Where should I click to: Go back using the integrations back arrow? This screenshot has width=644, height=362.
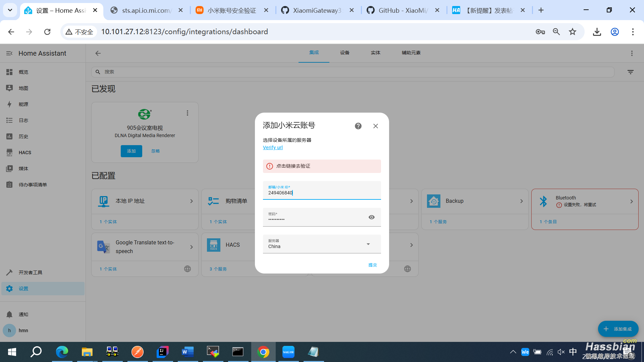(98, 53)
